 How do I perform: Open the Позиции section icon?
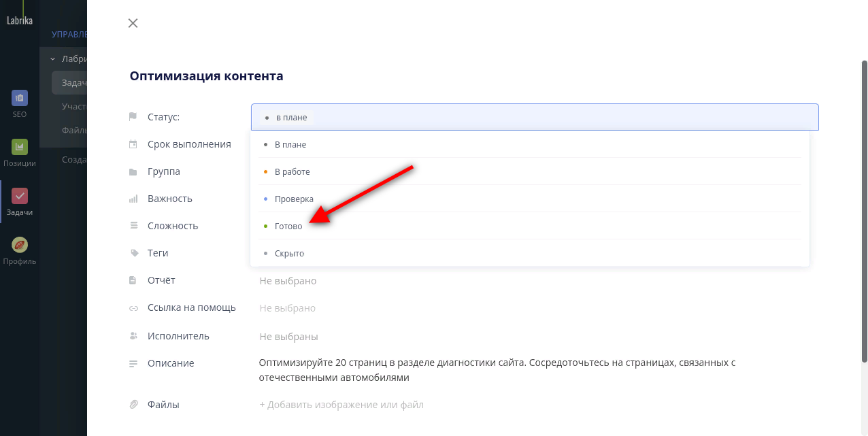pyautogui.click(x=20, y=147)
